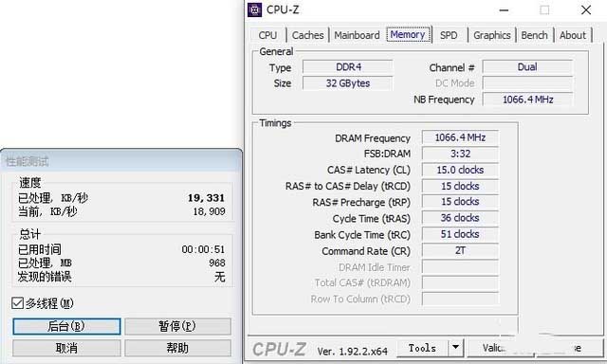Open the Mainboard tab

(357, 35)
